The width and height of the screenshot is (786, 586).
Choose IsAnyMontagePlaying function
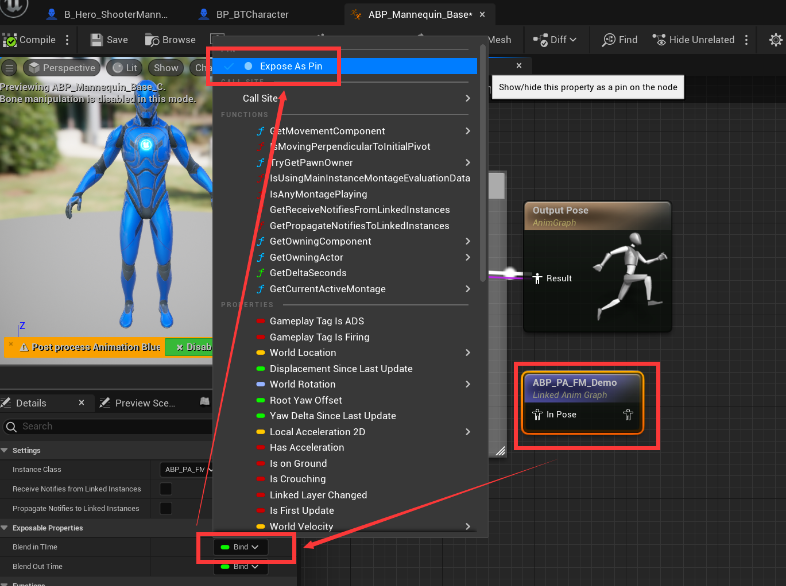318,194
